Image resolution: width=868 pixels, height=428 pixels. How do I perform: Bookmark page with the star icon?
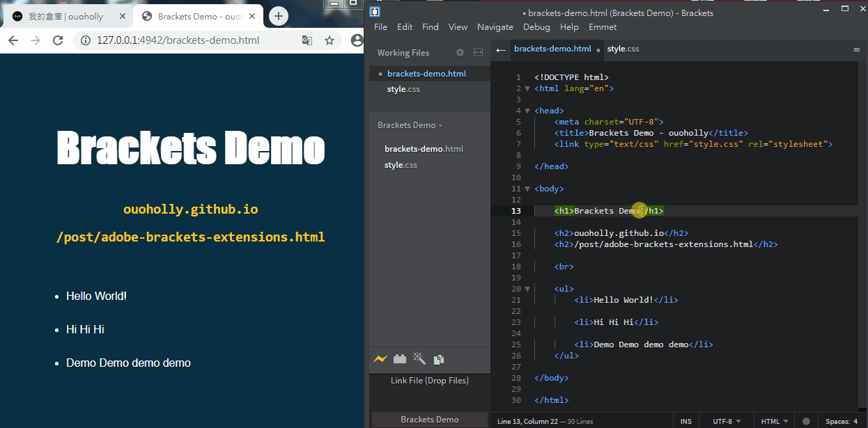(x=330, y=40)
